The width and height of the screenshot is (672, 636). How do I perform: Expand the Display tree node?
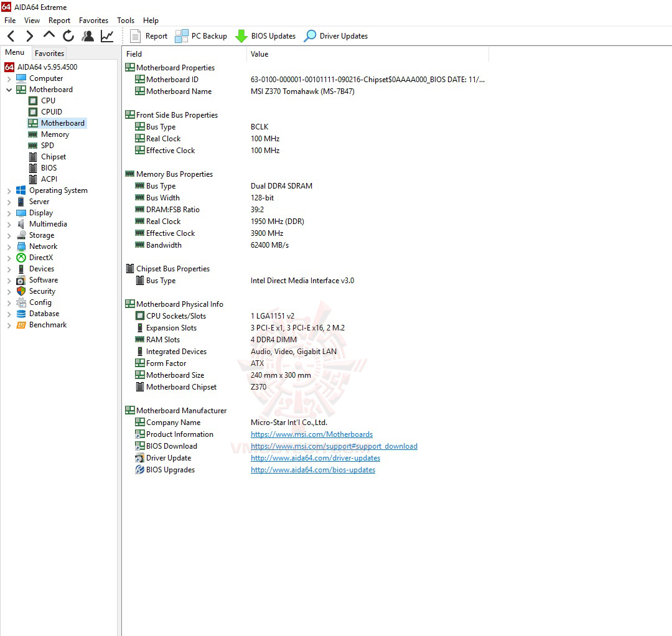(9, 213)
